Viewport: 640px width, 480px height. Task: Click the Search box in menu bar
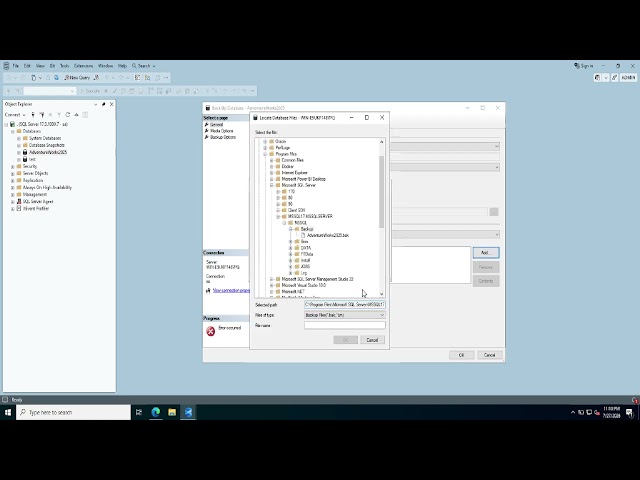pyautogui.click(x=144, y=66)
